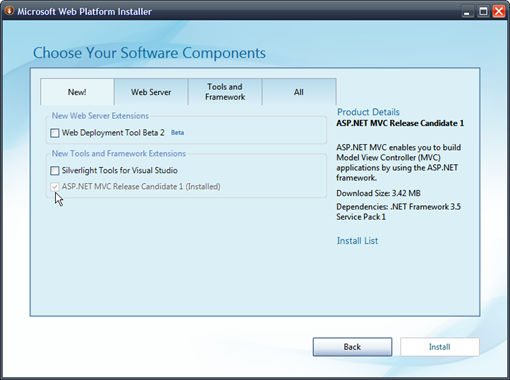The width and height of the screenshot is (510, 380).
Task: Check Silverlight Tools for Visual Studio checkbox
Action: (55, 171)
